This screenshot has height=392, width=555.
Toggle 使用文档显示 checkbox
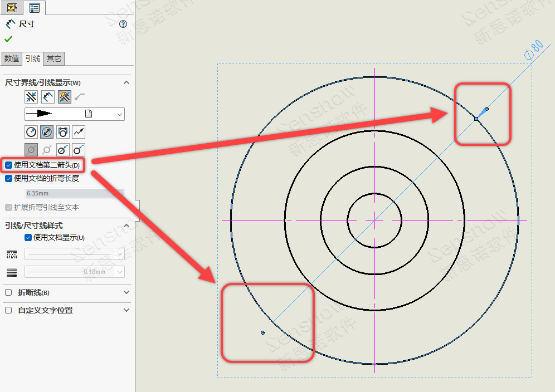[28, 237]
